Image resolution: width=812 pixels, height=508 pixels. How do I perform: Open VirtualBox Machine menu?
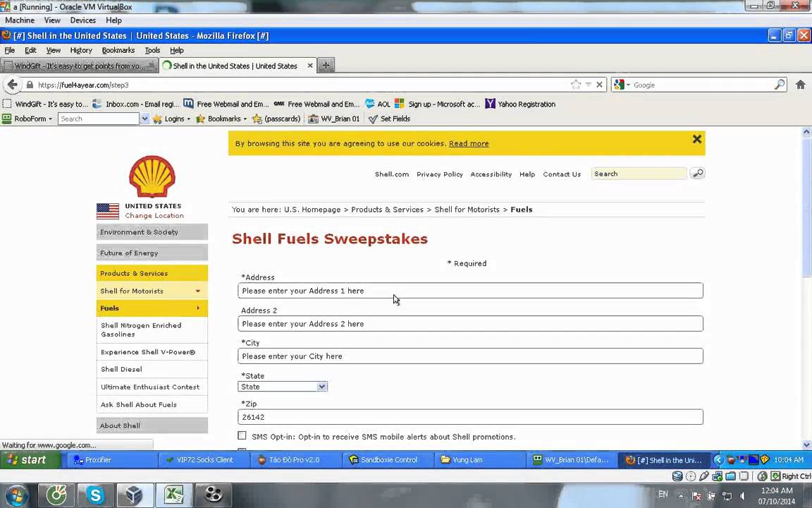[20, 20]
